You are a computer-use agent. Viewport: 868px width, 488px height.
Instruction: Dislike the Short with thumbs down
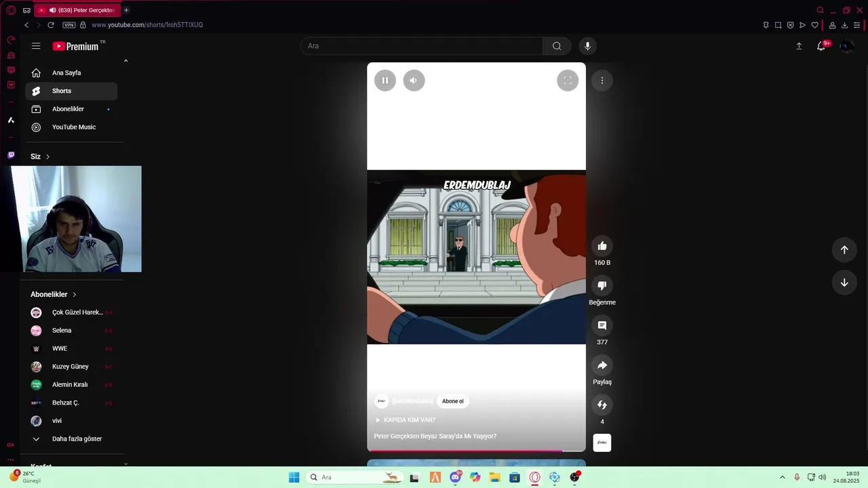[x=602, y=285]
